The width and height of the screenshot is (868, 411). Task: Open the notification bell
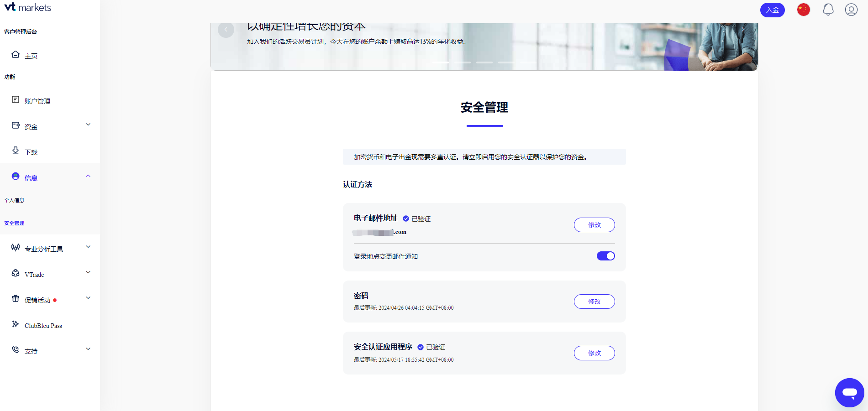(x=828, y=10)
